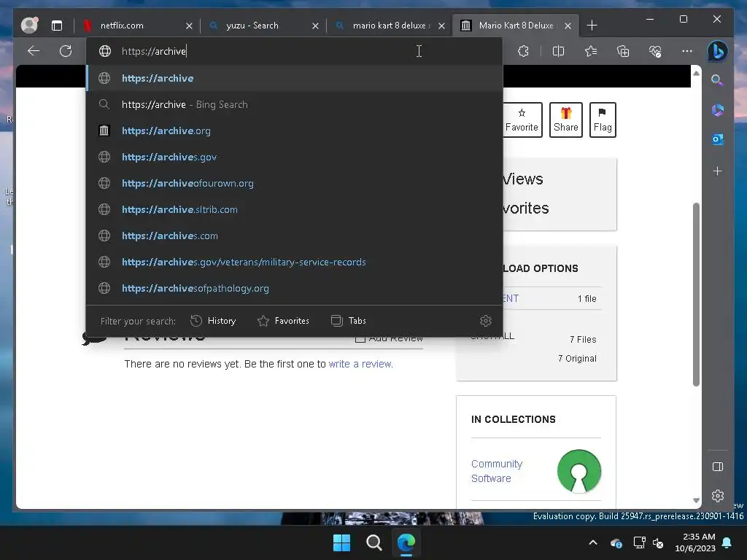
Task: Click the scrollbar down arrow
Action: click(696, 500)
